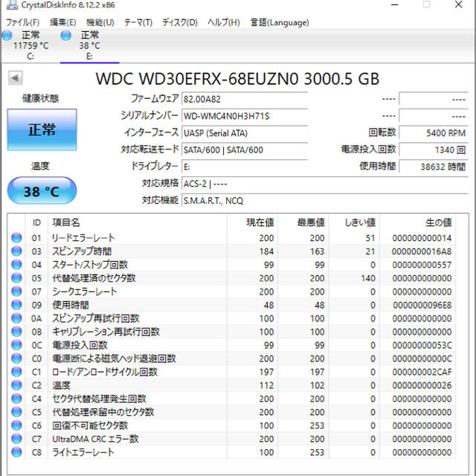Image resolution: width=476 pixels, height=476 pixels.
Task: Click raw value 00000000053C
Action: 422,345
